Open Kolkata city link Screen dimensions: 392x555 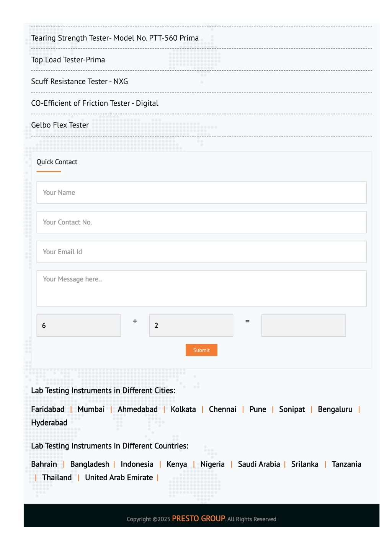click(183, 409)
